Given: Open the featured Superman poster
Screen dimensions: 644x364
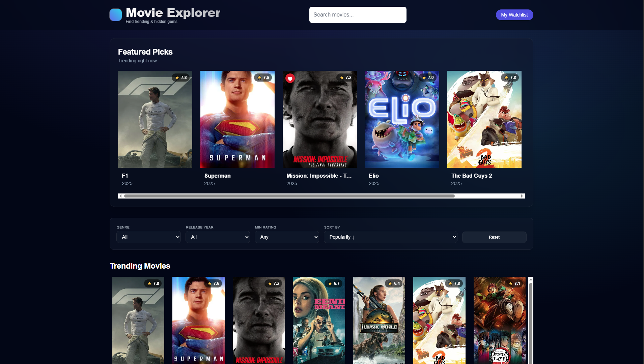Looking at the screenshot, I should (x=237, y=119).
